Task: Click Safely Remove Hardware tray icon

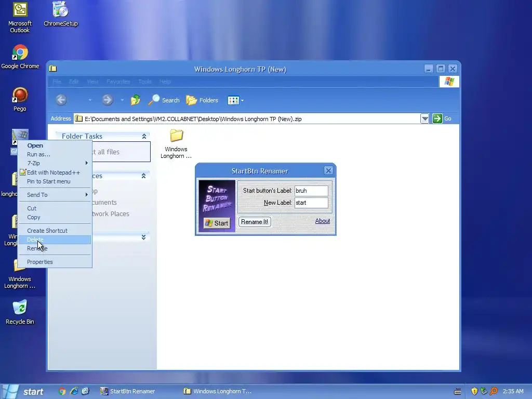Action: point(484,391)
